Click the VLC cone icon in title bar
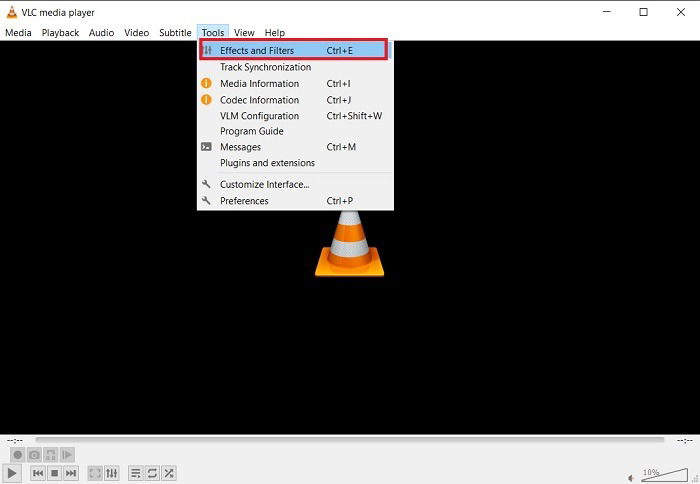The image size is (700, 484). (12, 12)
